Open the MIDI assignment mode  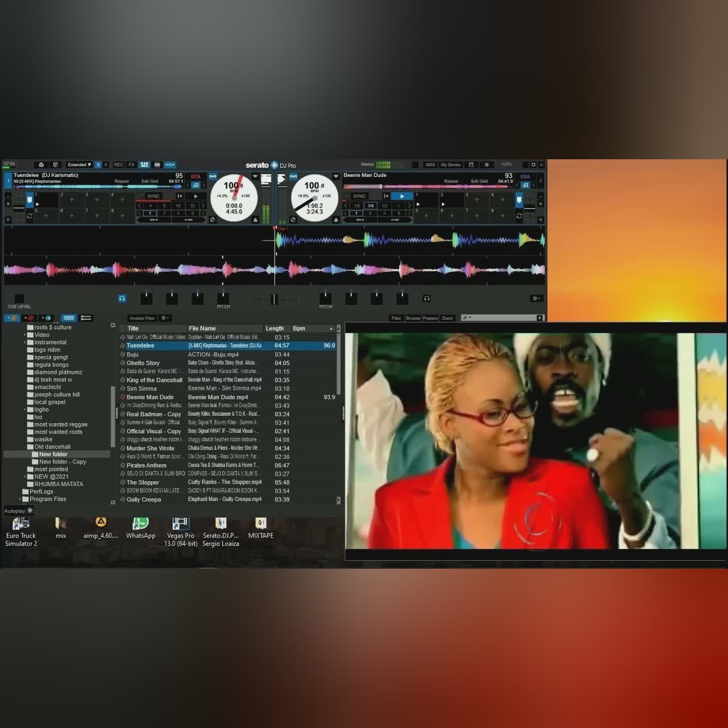coord(430,165)
